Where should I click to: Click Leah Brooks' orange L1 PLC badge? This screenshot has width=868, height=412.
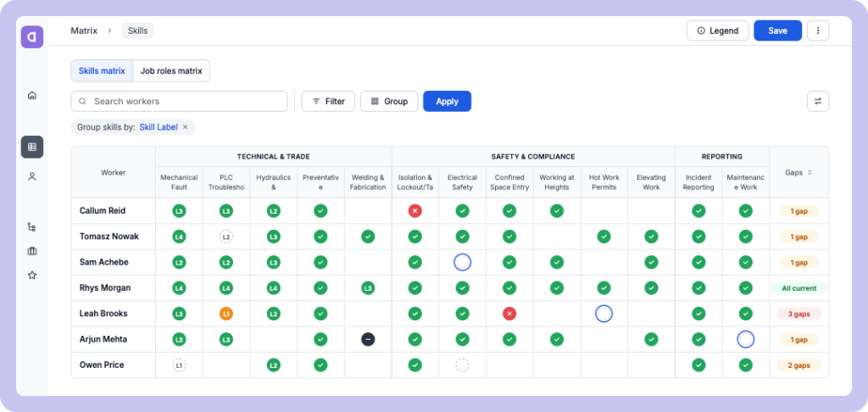(x=225, y=314)
